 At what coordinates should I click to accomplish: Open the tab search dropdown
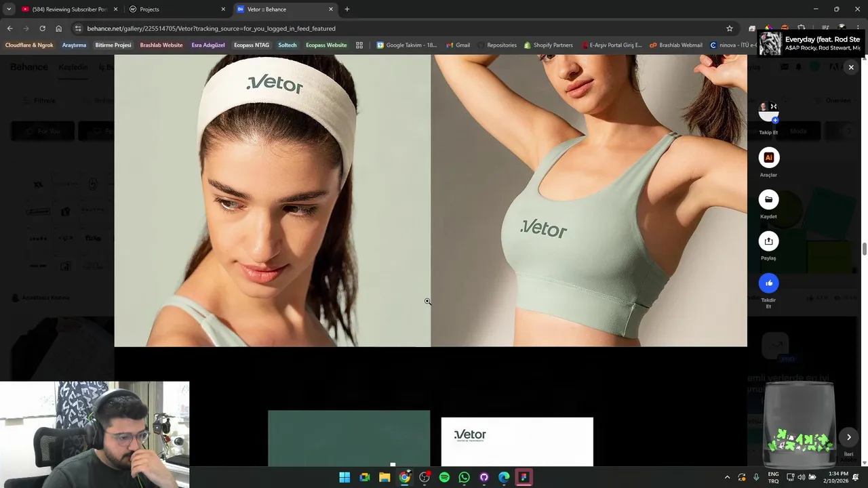coord(8,9)
